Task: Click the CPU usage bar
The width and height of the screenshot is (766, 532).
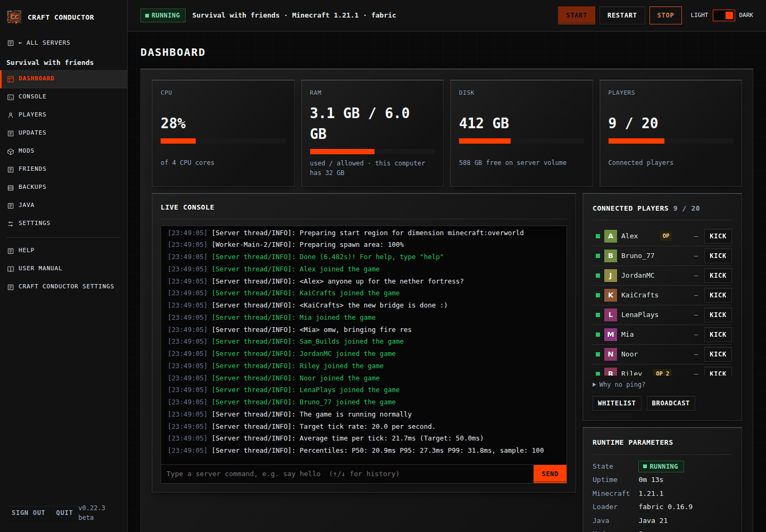Action: 223,141
